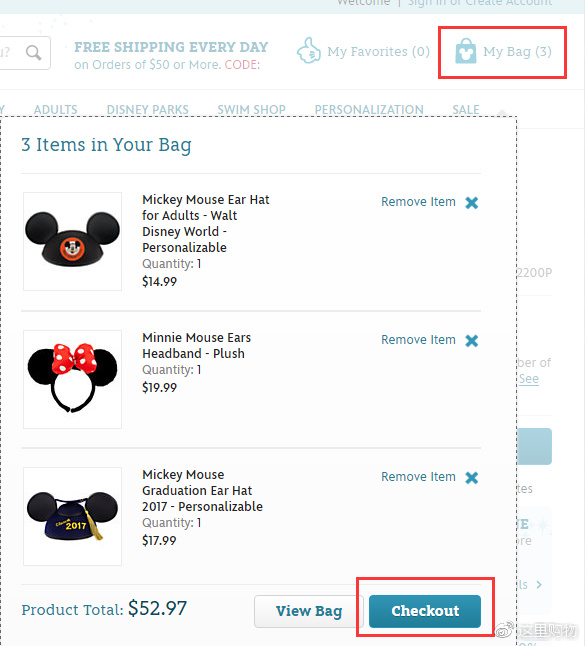This screenshot has height=646, width=585.
Task: Open the Mickey Mouse Ear Hat thumbnail
Action: pos(73,241)
